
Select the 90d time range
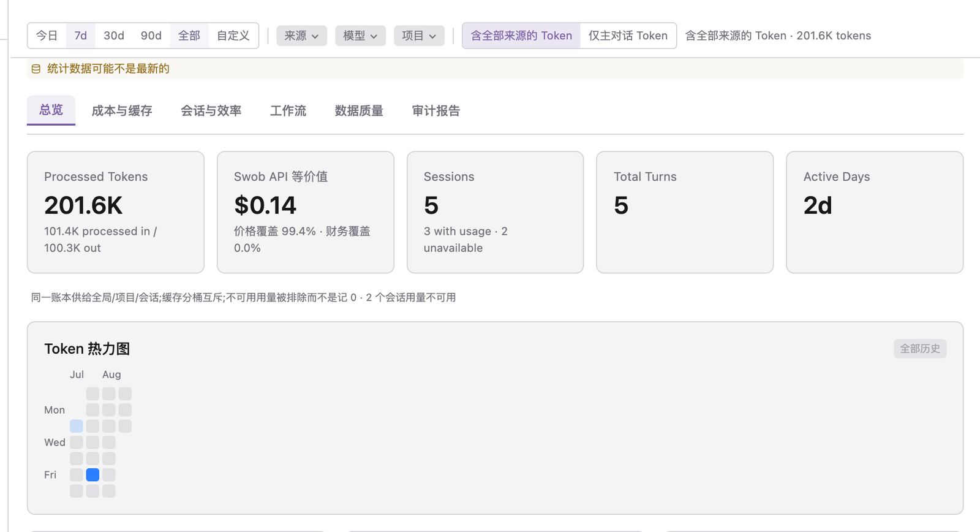click(x=151, y=36)
